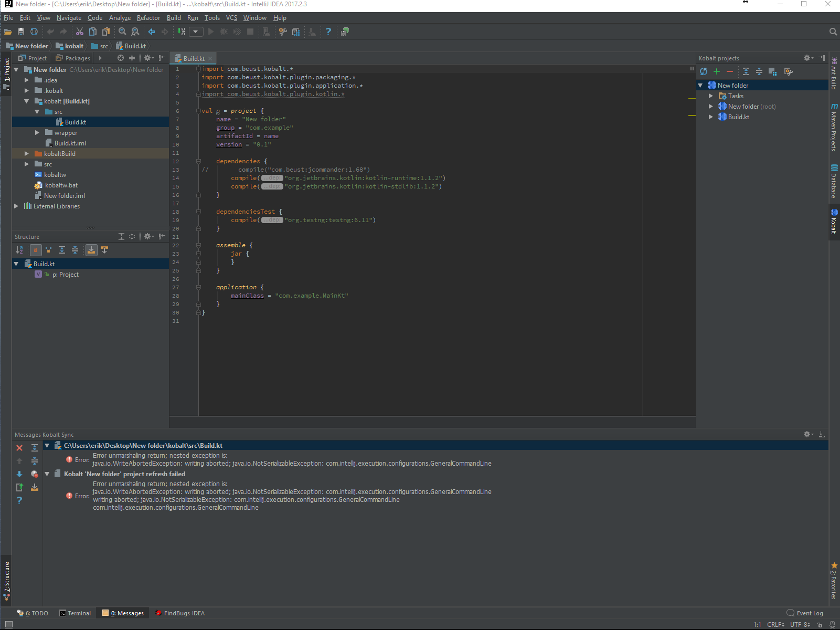Toggle Autoscroll to Source in Structure

tap(91, 250)
